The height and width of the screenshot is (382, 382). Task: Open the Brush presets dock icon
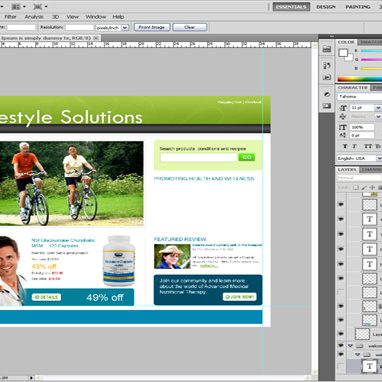tap(327, 66)
